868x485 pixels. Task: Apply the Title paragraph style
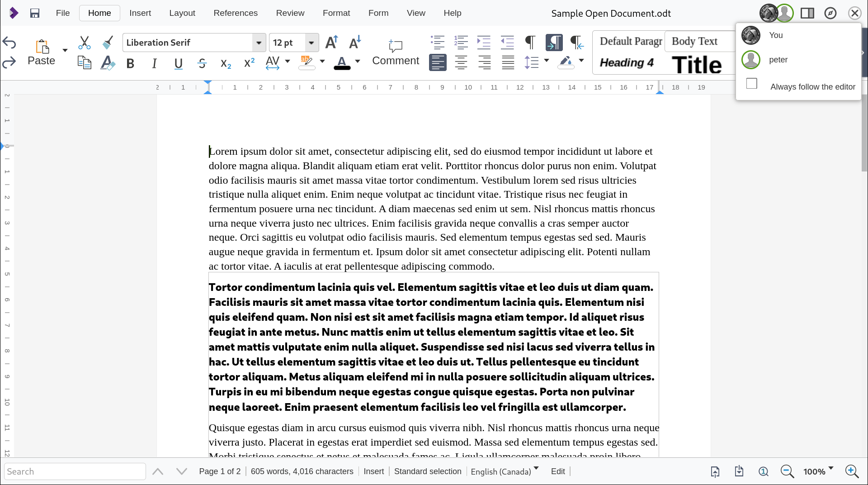click(x=696, y=64)
